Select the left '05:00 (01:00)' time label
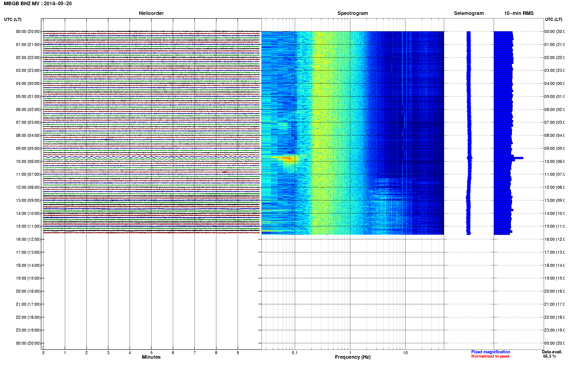The width and height of the screenshot is (588, 368). pos(28,96)
